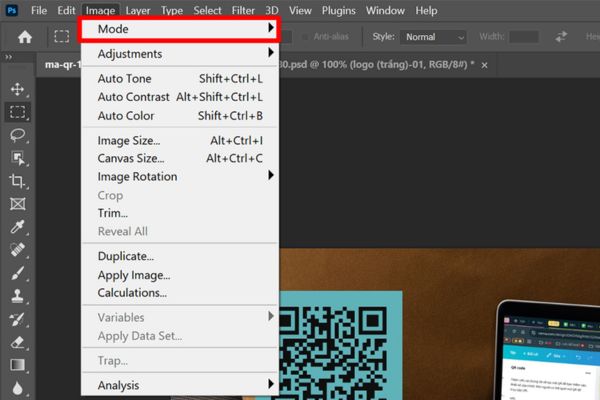Open the Edit menu
600x400 pixels.
pos(66,10)
